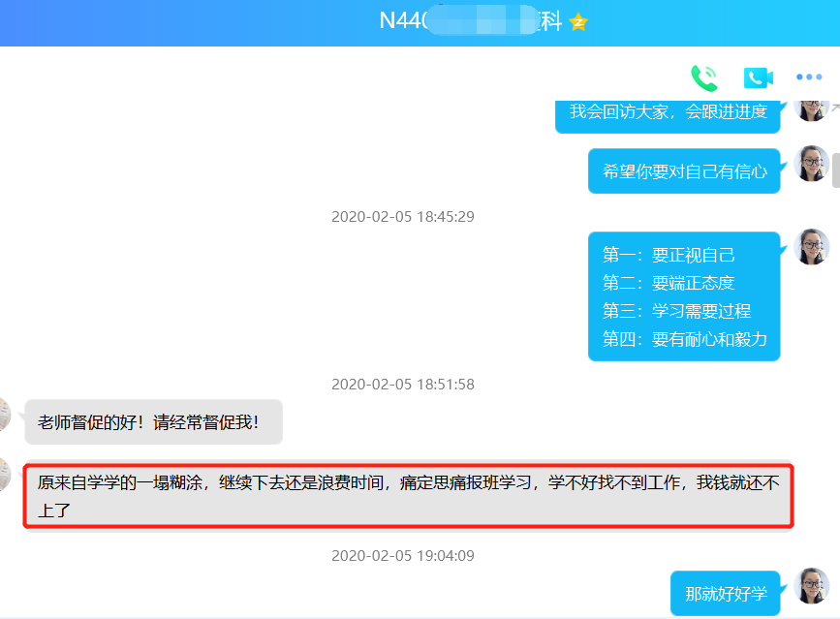Open the three-dot more options menu
This screenshot has width=840, height=619.
coord(809,77)
